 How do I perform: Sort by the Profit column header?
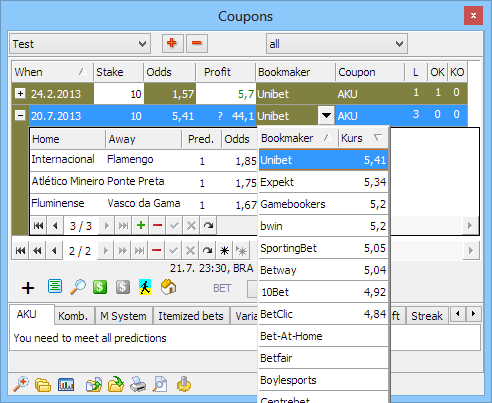(x=226, y=72)
